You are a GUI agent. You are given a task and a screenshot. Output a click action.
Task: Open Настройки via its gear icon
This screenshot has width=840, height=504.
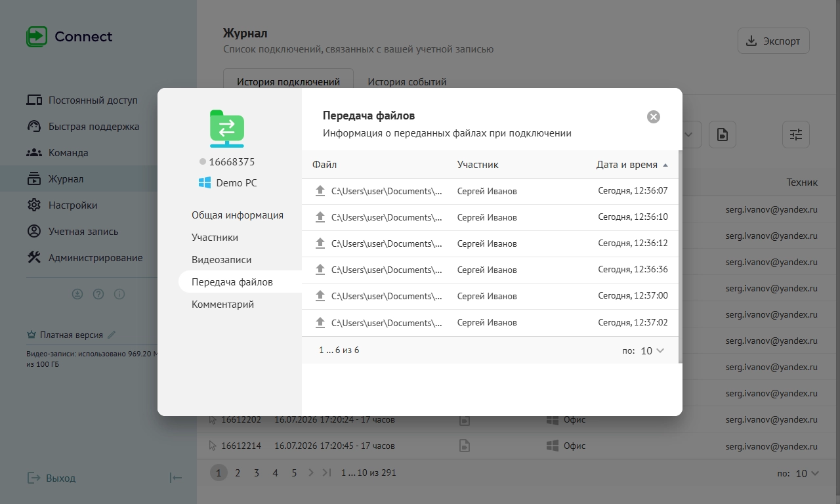point(34,205)
